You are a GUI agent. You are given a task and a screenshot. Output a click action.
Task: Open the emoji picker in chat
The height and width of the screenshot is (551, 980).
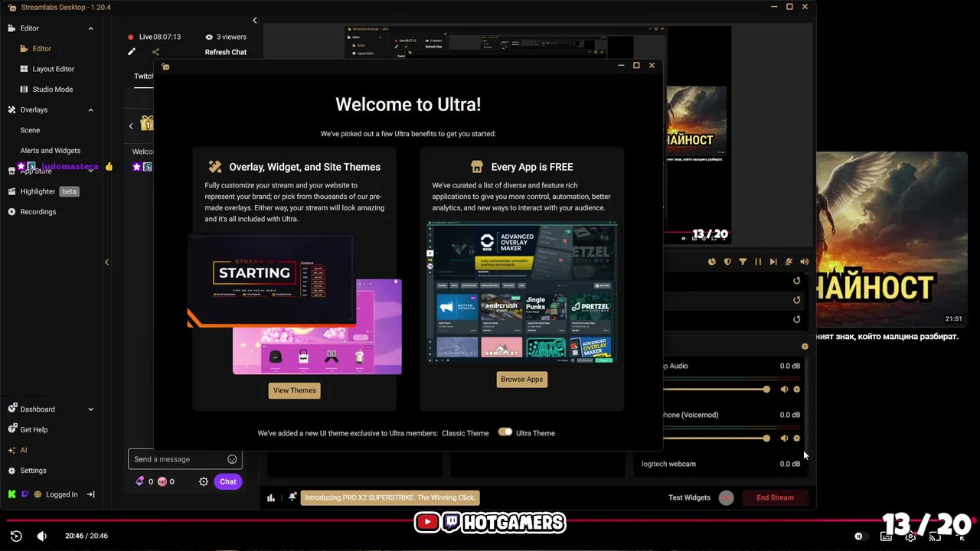click(232, 459)
